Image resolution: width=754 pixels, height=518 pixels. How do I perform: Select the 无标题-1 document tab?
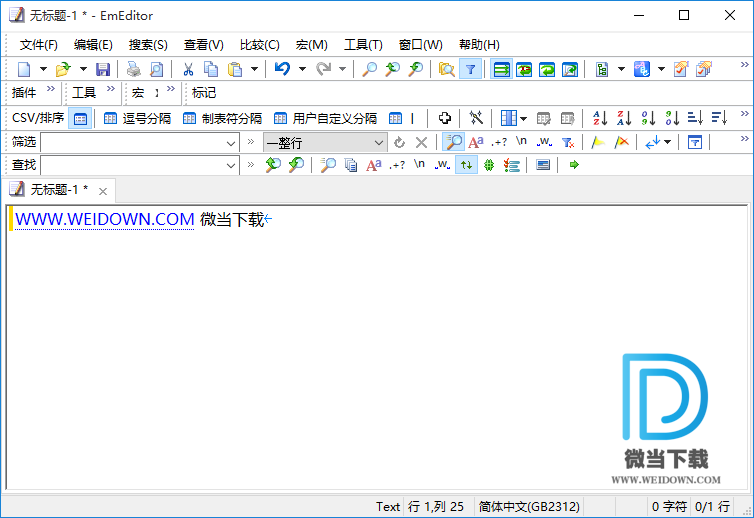coord(59,190)
